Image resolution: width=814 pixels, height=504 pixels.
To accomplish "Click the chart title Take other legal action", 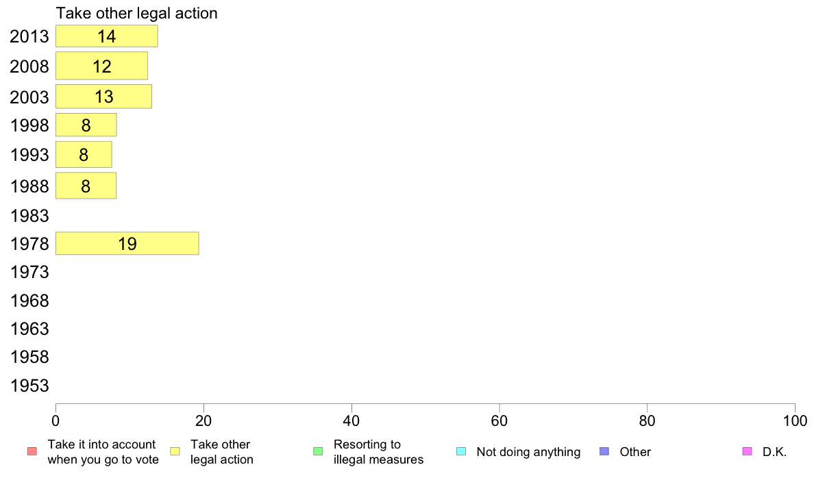I will pos(136,13).
